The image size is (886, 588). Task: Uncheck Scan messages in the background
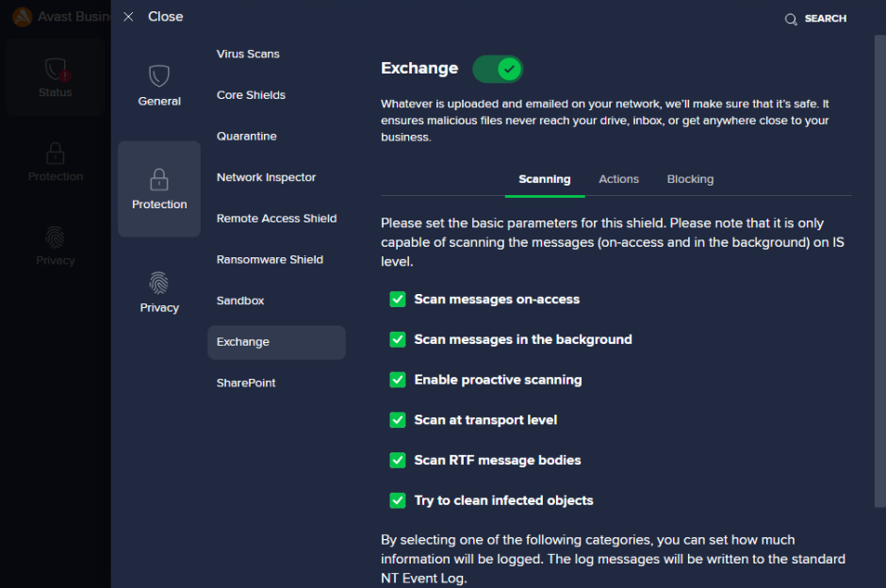[x=397, y=339]
